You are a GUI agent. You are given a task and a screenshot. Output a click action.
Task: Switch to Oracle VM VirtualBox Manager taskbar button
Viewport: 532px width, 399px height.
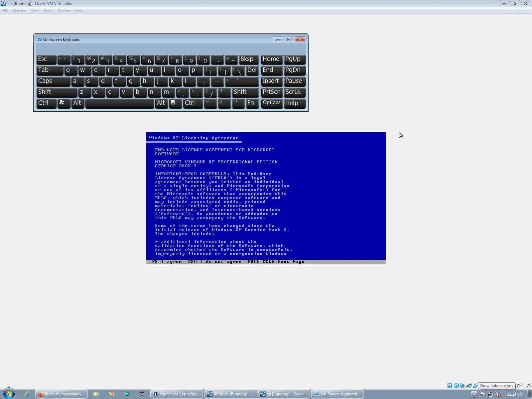[x=177, y=394]
